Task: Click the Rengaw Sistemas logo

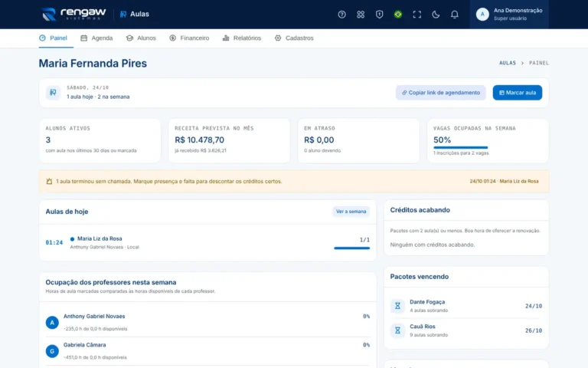Action: click(73, 14)
